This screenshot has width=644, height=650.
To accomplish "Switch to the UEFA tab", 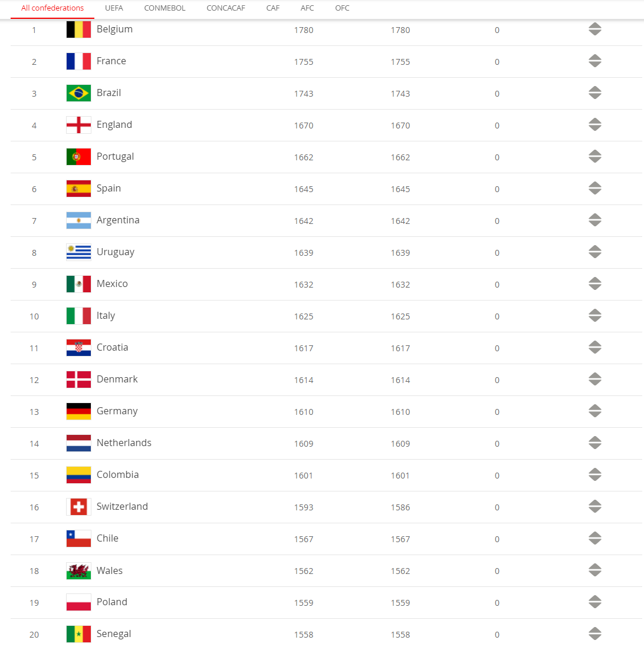I will point(114,8).
